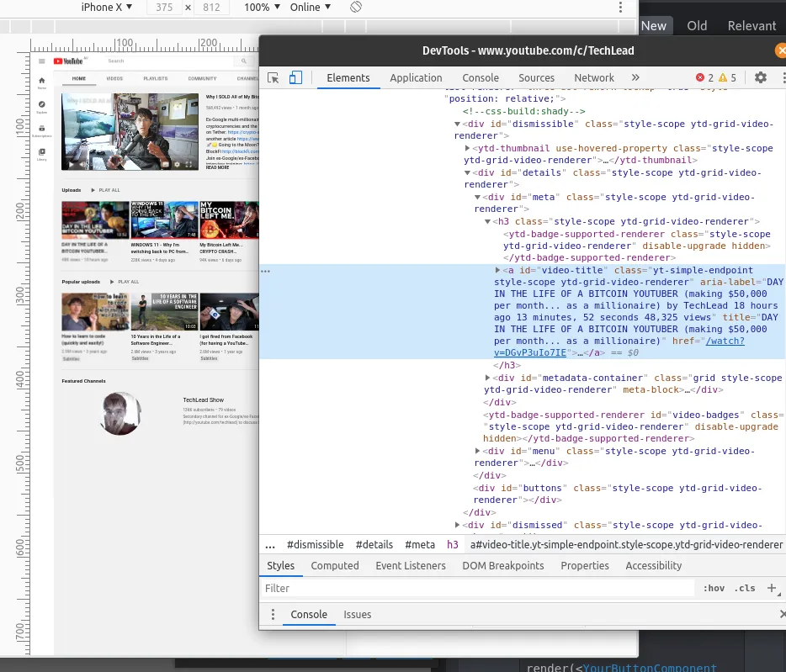Image resolution: width=786 pixels, height=672 pixels.
Task: Open the Online throttling dropdown
Action: 311,7
